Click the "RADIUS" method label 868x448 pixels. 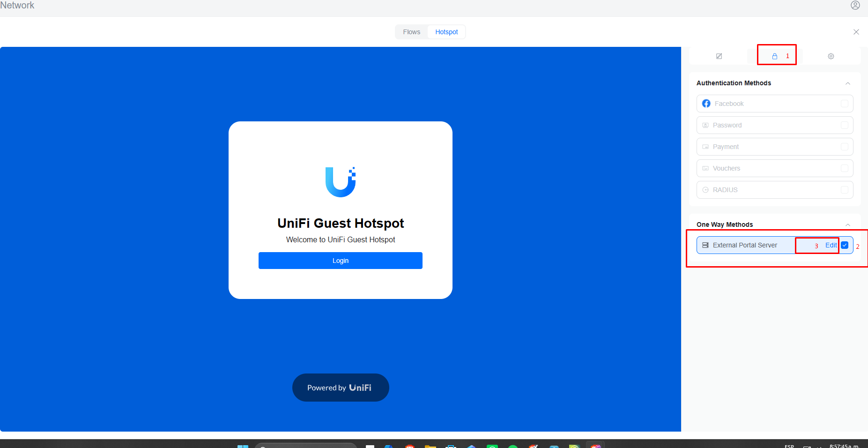click(x=725, y=190)
